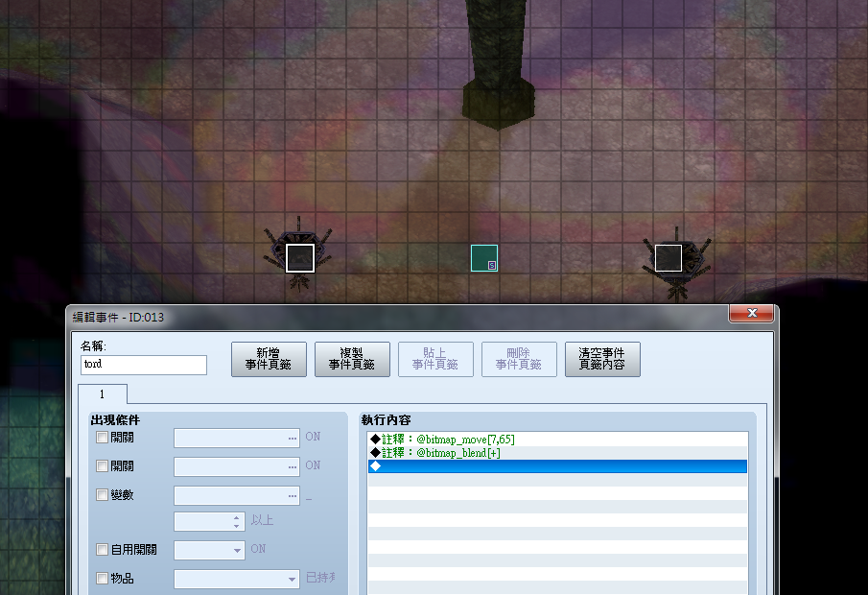Viewport: 868px width, 595px height.
Task: Select the green start position marker
Action: (484, 258)
